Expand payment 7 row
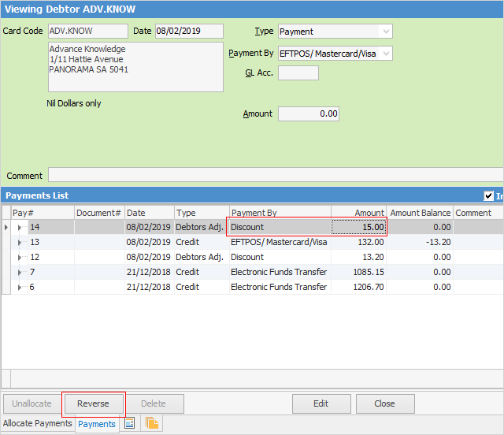Viewport: 504px width, 435px height. coord(20,272)
